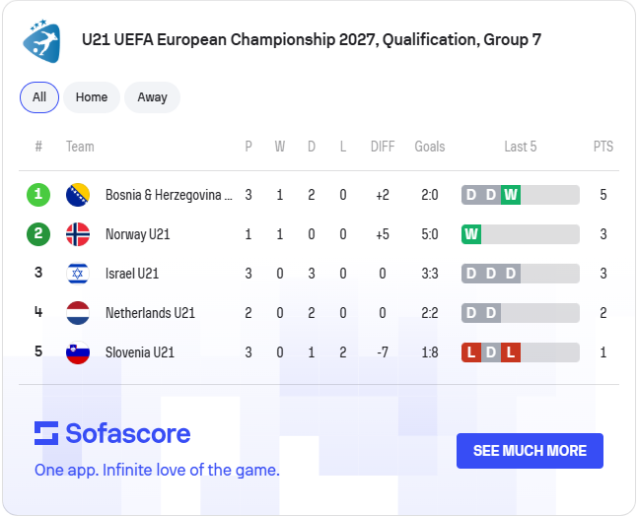The height and width of the screenshot is (517, 640).
Task: Click the Israel U21 flag icon
Action: pyautogui.click(x=78, y=274)
